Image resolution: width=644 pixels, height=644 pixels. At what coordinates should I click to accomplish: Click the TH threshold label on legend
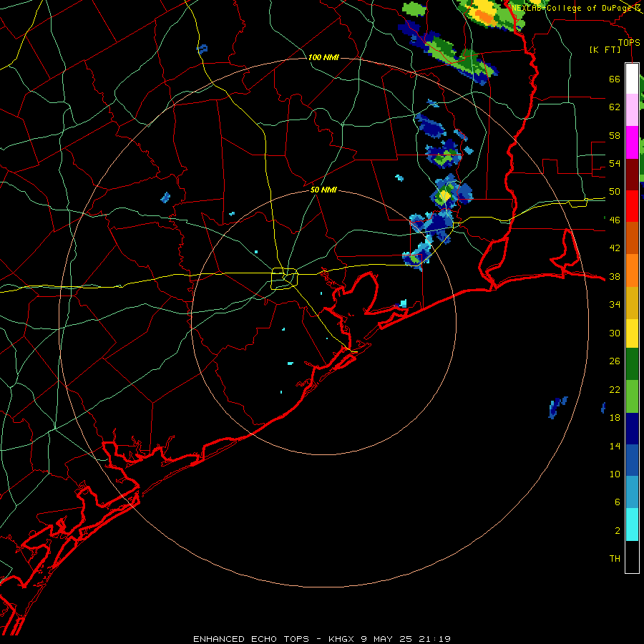tap(615, 559)
